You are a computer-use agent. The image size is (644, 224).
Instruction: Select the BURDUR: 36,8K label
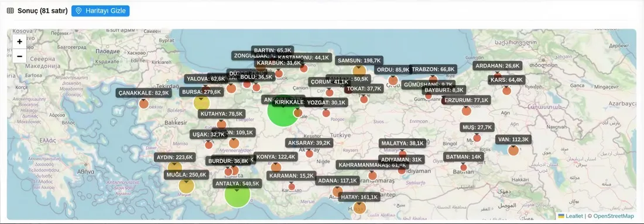pyautogui.click(x=228, y=161)
